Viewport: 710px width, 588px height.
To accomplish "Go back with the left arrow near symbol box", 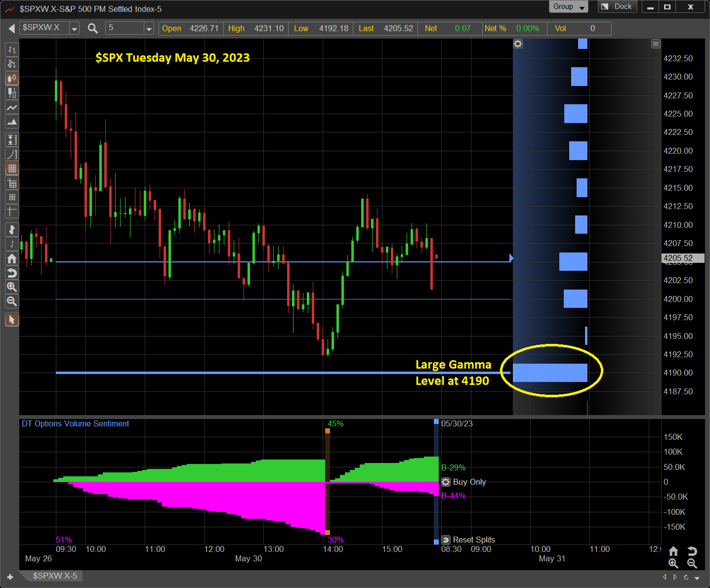I will coord(11,29).
